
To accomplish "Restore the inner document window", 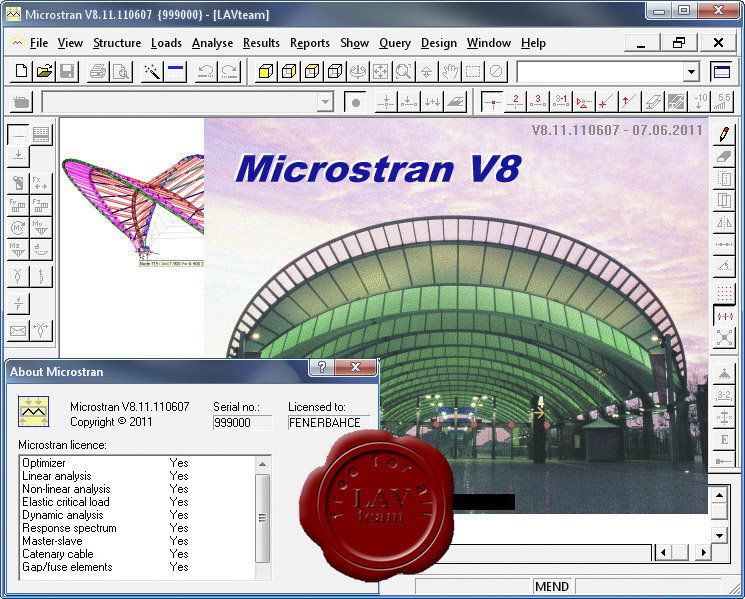I will point(679,43).
